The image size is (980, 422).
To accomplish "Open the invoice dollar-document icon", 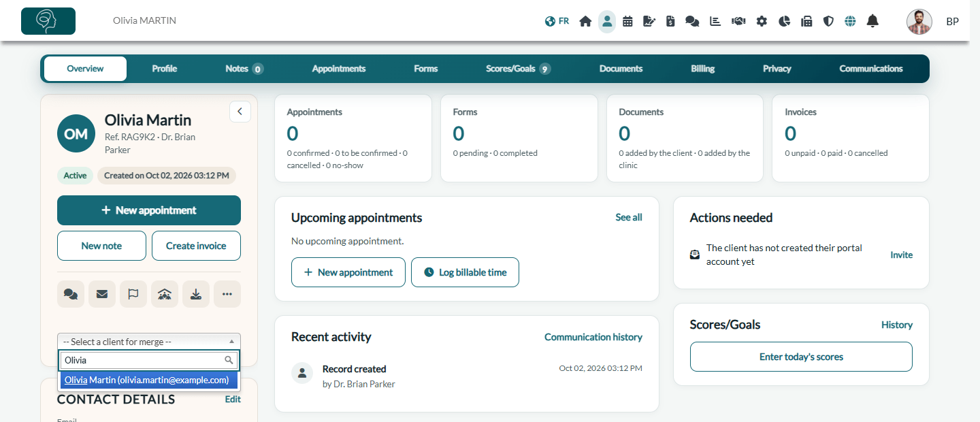I will pos(670,21).
